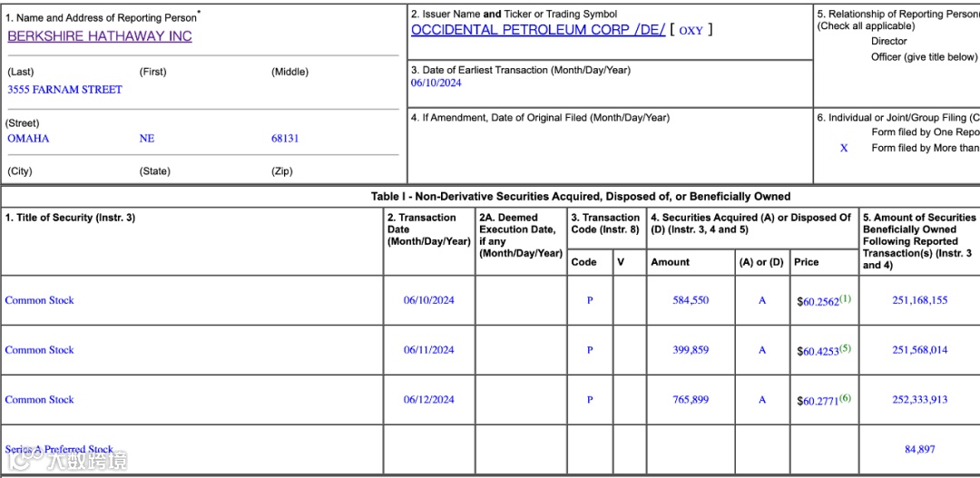Click the Amount sub-column header
Viewport: 980px width, 478px height.
pos(670,262)
